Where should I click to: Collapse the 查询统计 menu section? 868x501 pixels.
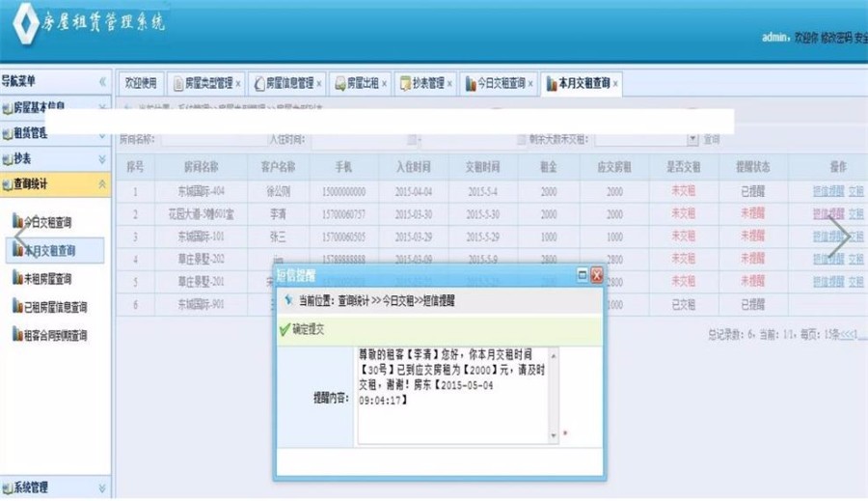pos(102,184)
